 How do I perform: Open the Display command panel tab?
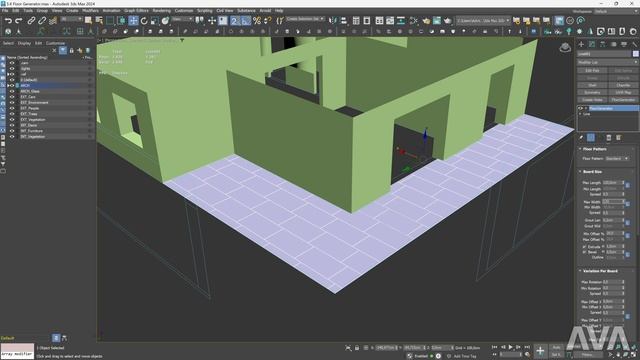click(624, 44)
